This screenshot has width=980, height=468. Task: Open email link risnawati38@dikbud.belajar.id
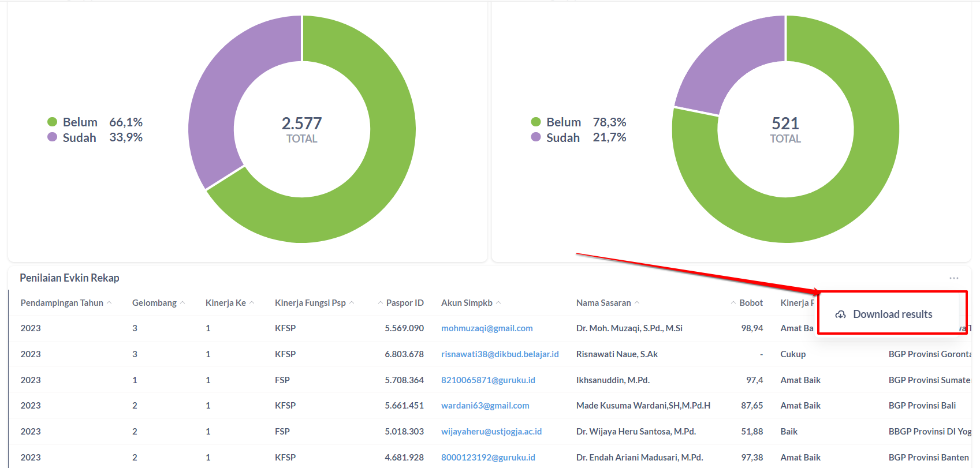500,354
